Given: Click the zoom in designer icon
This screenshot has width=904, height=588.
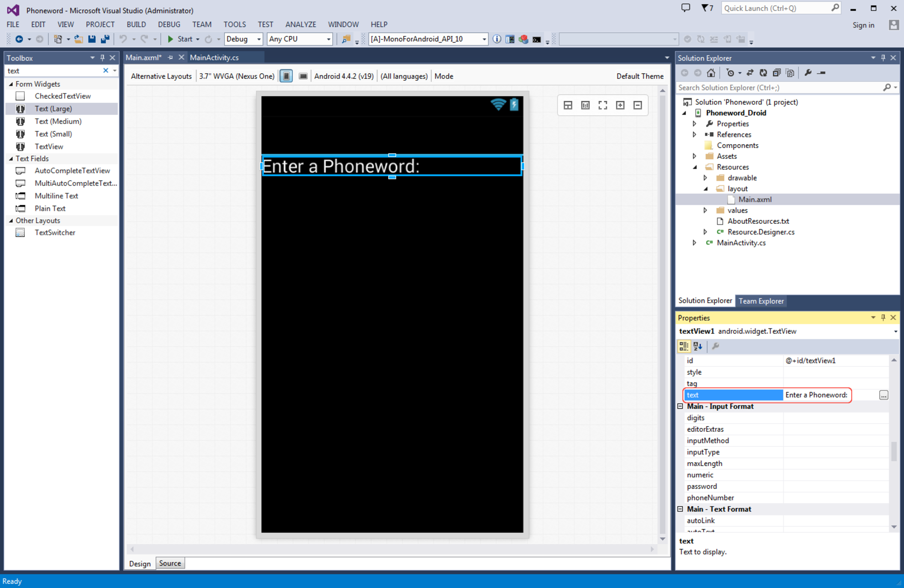Looking at the screenshot, I should [x=620, y=105].
